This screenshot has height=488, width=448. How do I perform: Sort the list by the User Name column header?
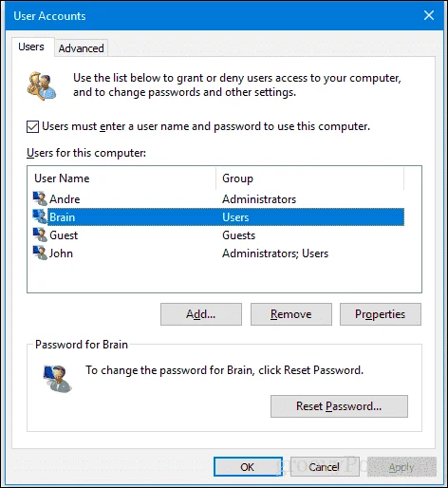click(121, 178)
